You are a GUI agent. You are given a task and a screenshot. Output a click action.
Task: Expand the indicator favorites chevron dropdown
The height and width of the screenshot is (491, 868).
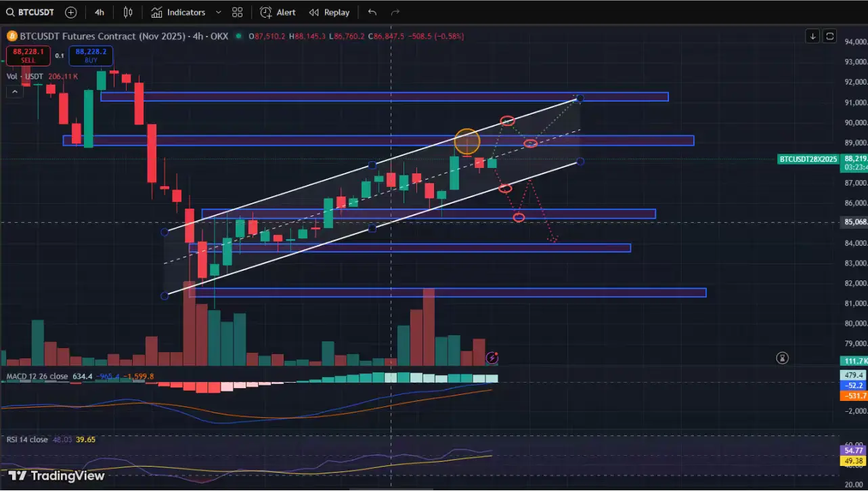(218, 12)
